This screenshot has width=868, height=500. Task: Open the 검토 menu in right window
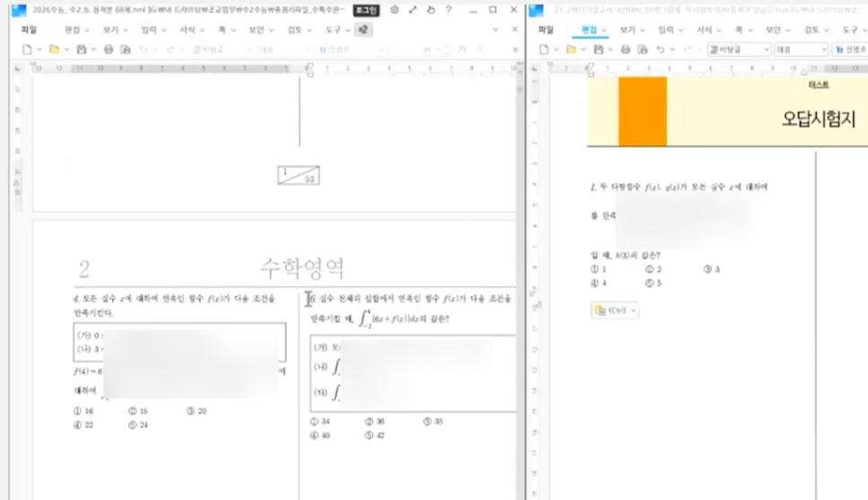point(817,30)
